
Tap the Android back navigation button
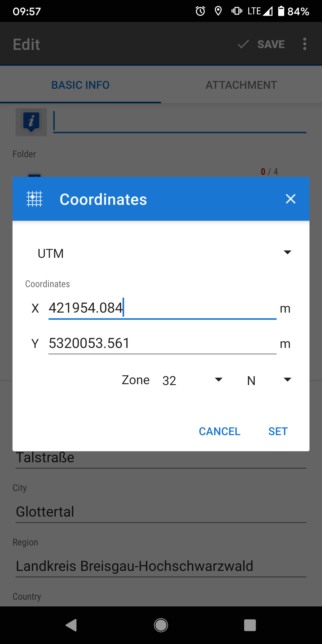pyautogui.click(x=71, y=625)
